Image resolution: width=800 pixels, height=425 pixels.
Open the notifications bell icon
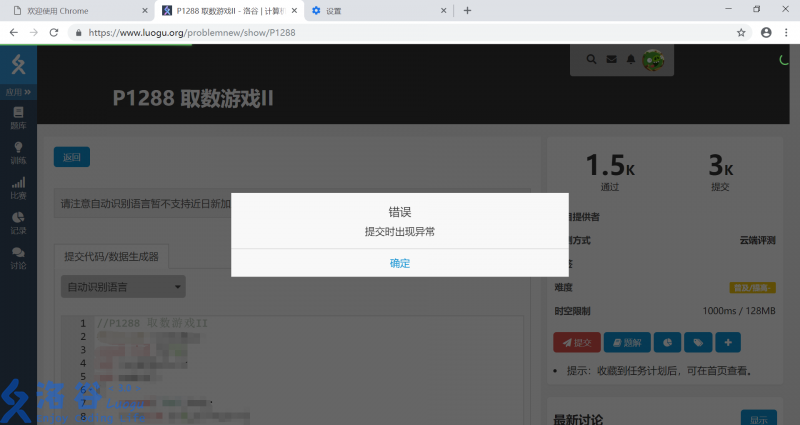631,60
